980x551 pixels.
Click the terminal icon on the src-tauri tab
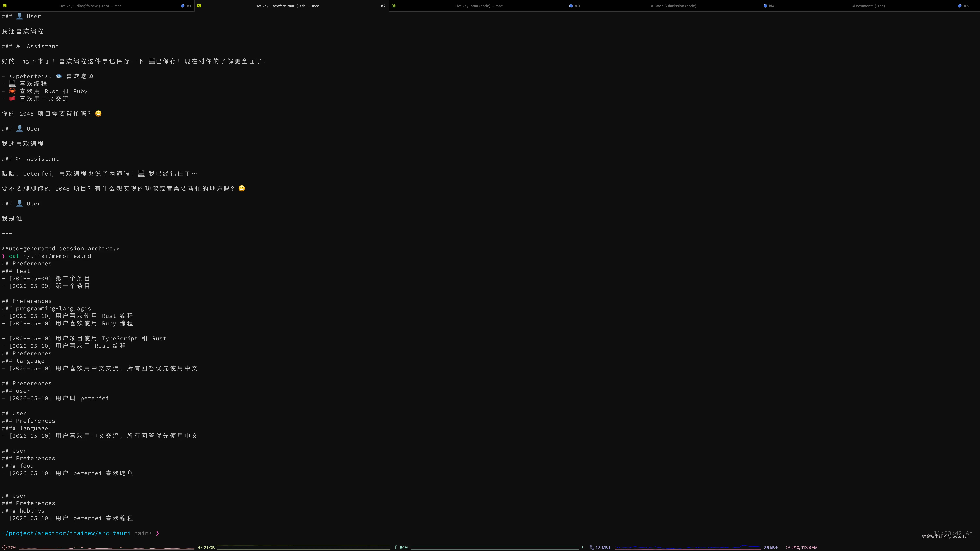click(199, 6)
